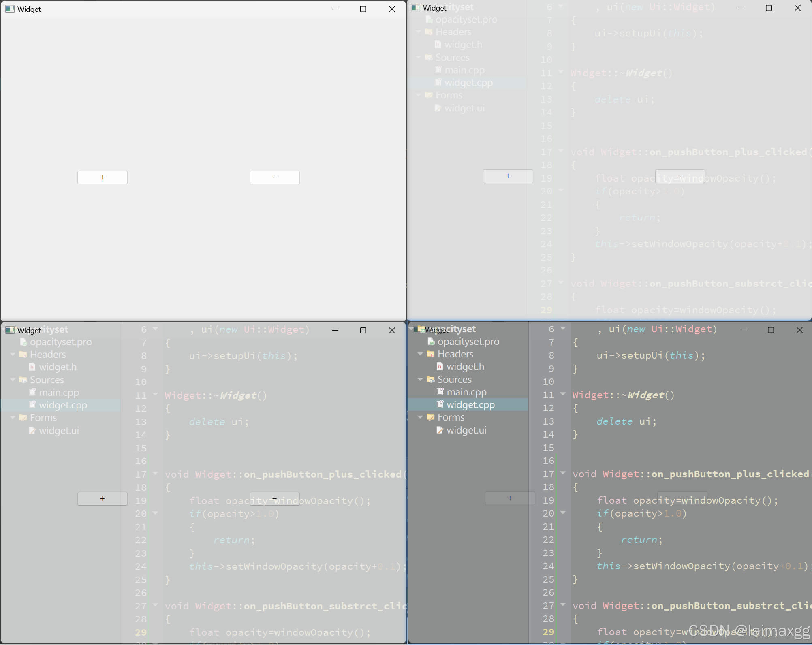Viewport: 812px width, 645px height.
Task: Open main.cpp from the Sources group
Action: (466, 392)
